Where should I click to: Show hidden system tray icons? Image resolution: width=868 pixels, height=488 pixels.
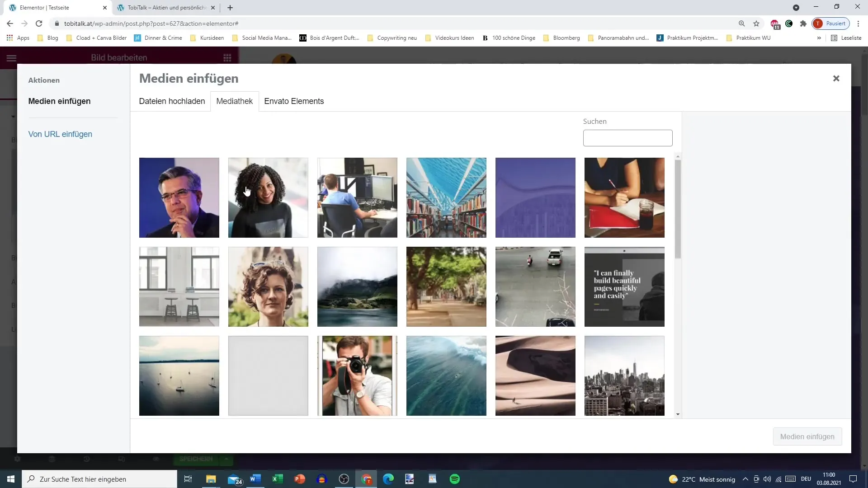tap(745, 479)
